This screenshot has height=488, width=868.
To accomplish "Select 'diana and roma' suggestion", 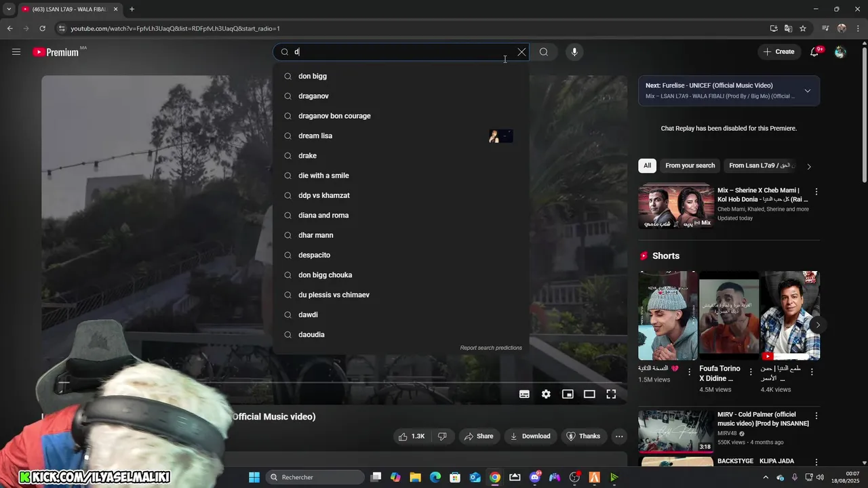I will (401, 216).
